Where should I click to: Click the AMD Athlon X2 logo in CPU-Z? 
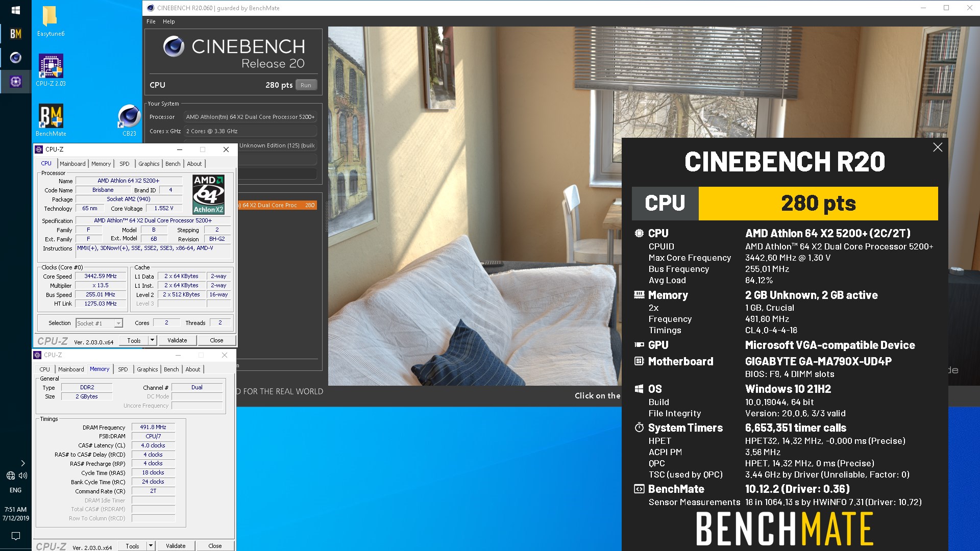click(x=208, y=194)
